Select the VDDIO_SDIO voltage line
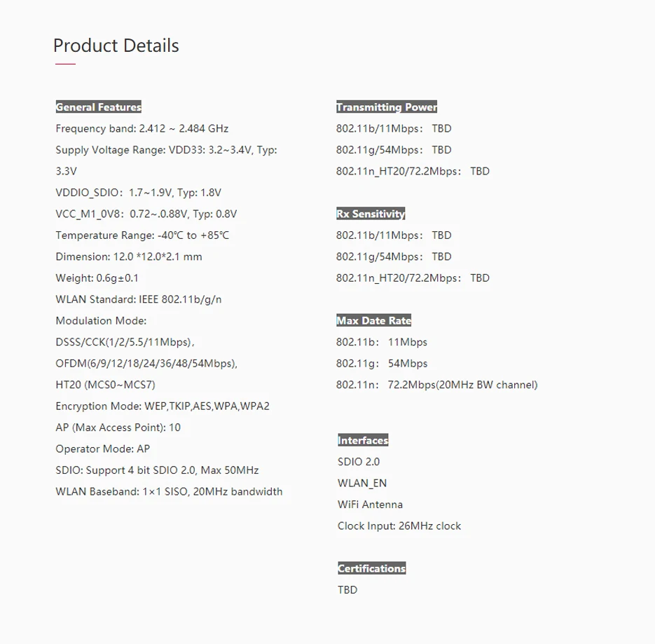655x644 pixels. tap(139, 193)
